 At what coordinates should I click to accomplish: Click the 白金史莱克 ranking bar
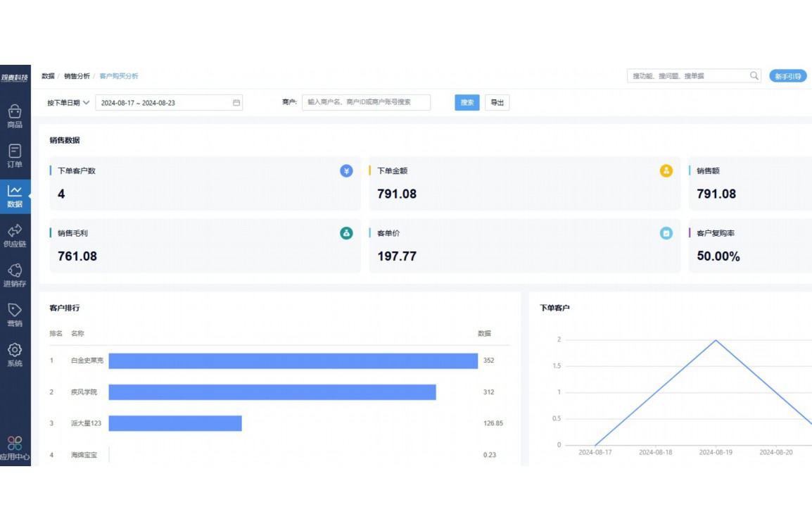[x=293, y=361]
